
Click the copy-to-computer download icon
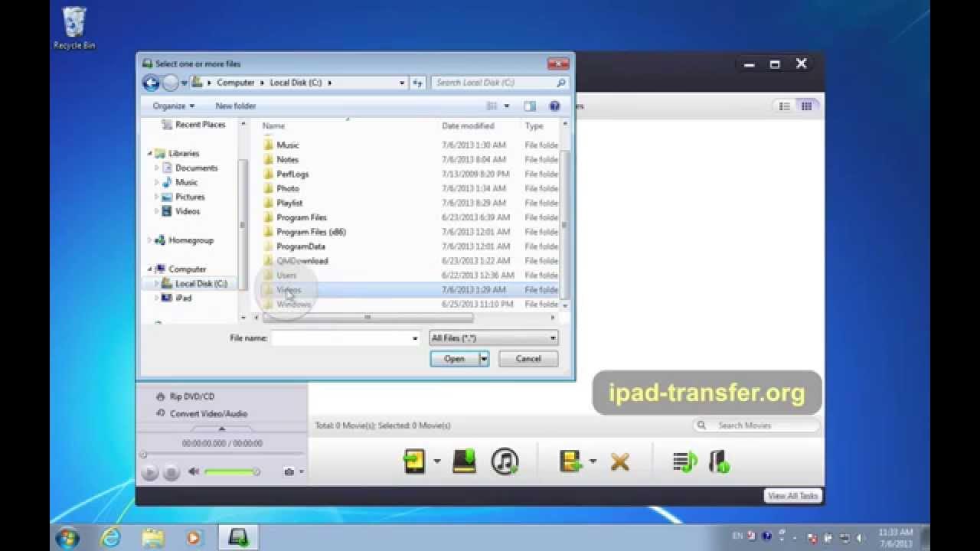(x=464, y=461)
